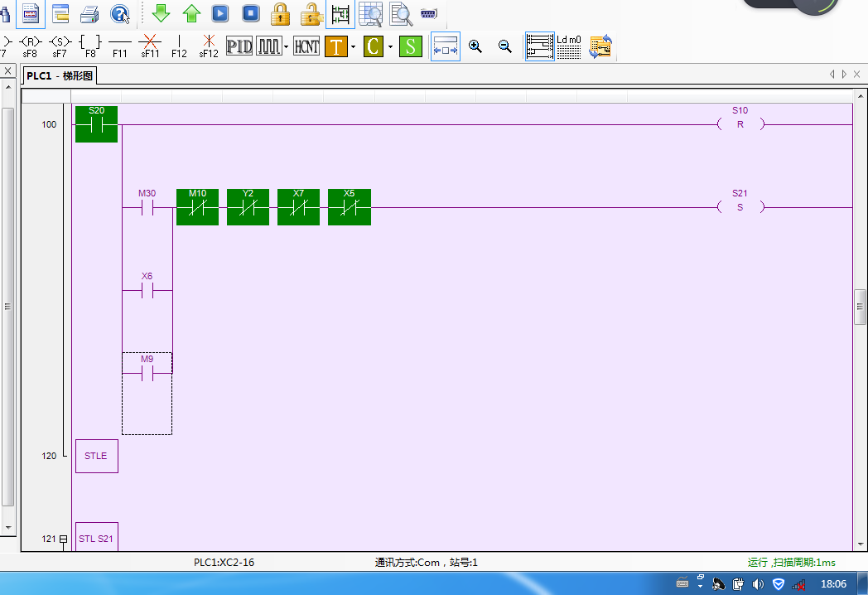Click the printer icon
The width and height of the screenshot is (868, 595).
(x=90, y=13)
